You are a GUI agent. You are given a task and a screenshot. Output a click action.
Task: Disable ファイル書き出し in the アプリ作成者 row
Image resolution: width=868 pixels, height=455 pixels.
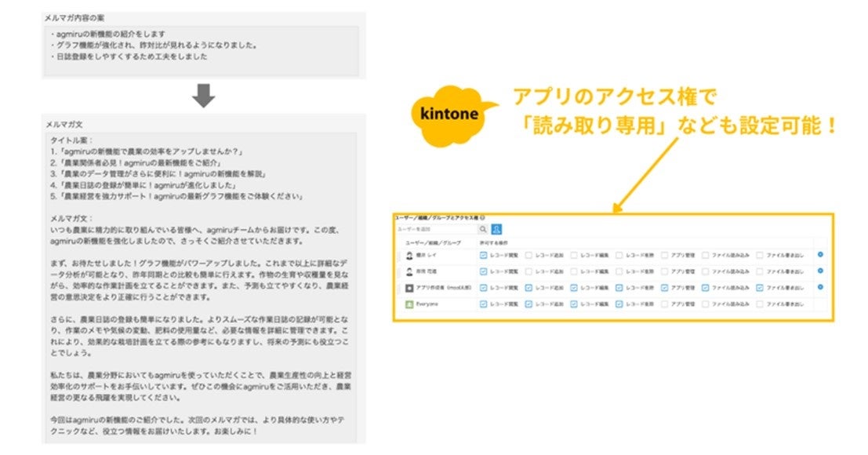[760, 288]
